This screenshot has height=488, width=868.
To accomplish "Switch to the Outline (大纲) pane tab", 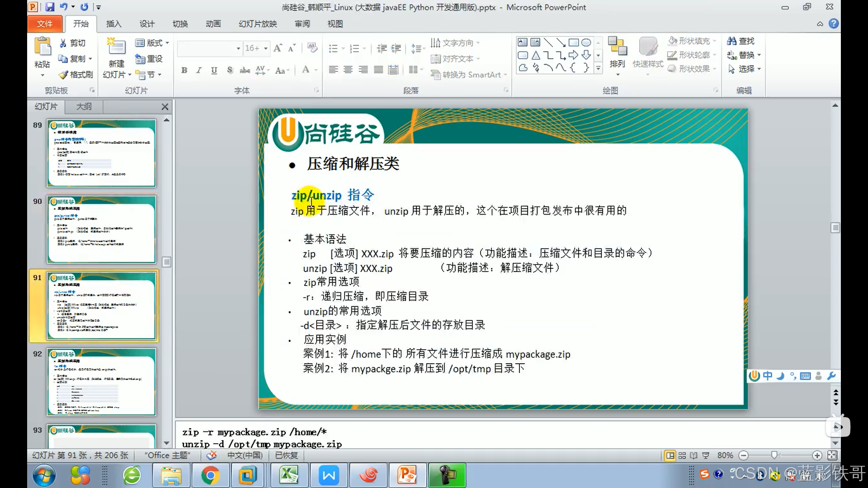I will pyautogui.click(x=84, y=107).
